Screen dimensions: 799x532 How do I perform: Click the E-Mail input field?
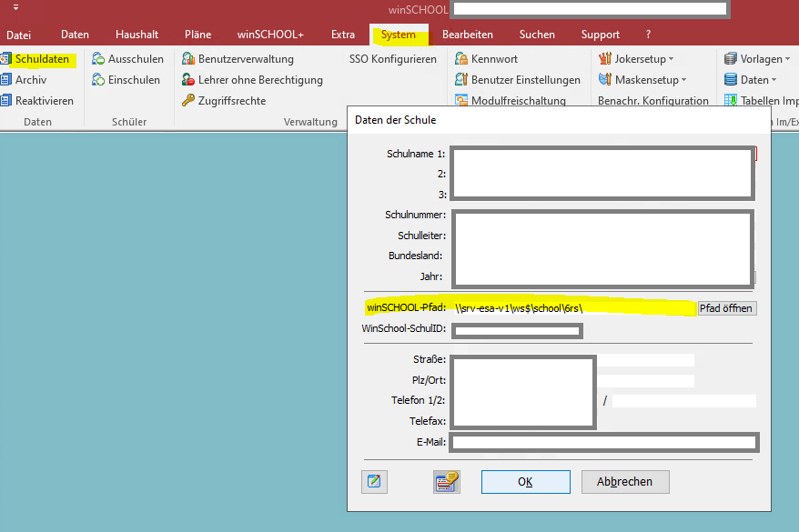tap(604, 442)
